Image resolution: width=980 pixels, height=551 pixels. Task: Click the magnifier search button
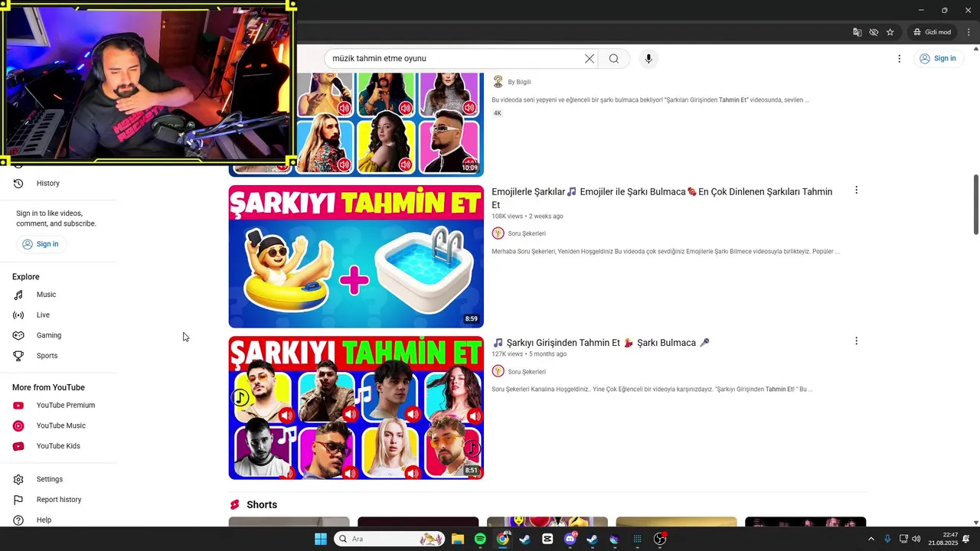tap(614, 58)
